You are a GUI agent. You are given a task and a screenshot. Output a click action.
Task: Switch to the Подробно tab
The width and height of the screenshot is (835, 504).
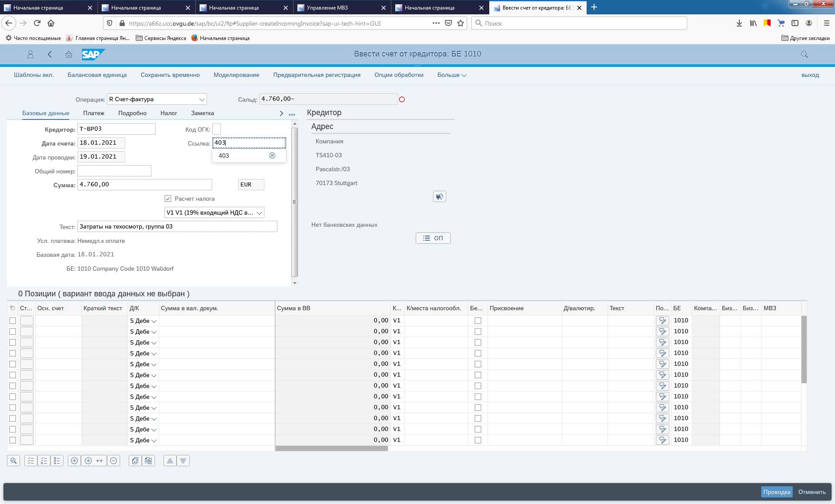[132, 113]
